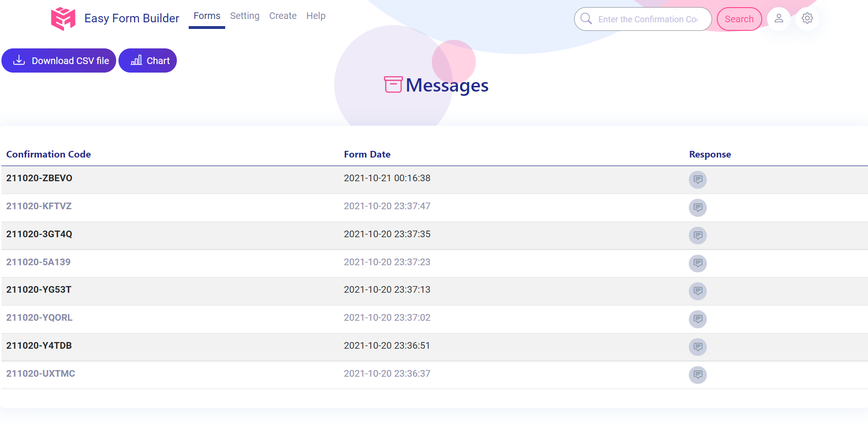
Task: Open response icon for 211020-YQORL
Action: [698, 319]
